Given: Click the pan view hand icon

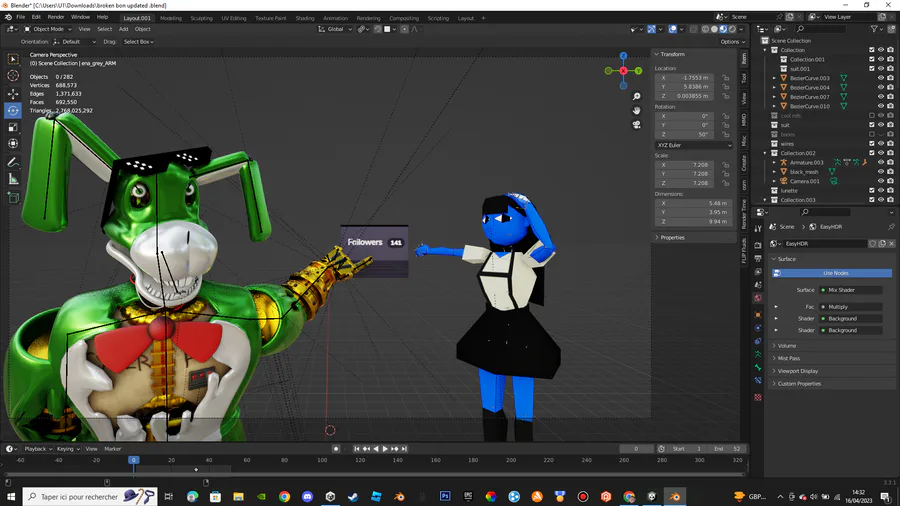Looking at the screenshot, I should (637, 110).
